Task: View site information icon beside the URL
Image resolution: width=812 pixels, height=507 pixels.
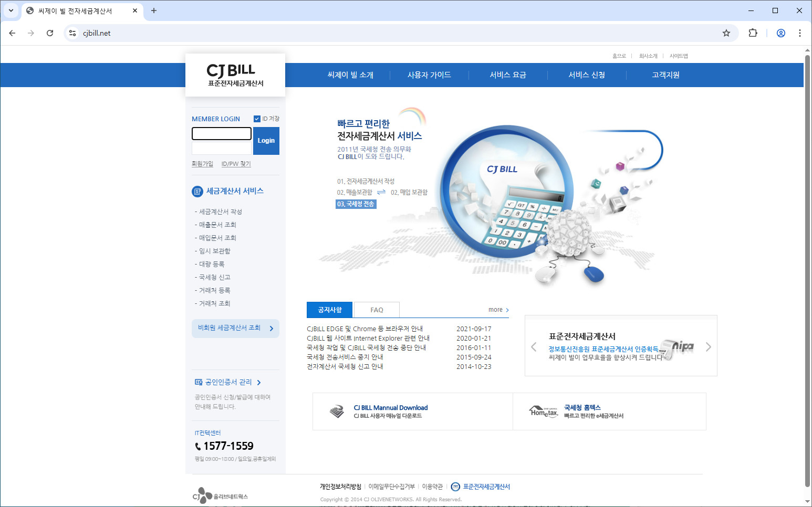Action: pos(72,33)
